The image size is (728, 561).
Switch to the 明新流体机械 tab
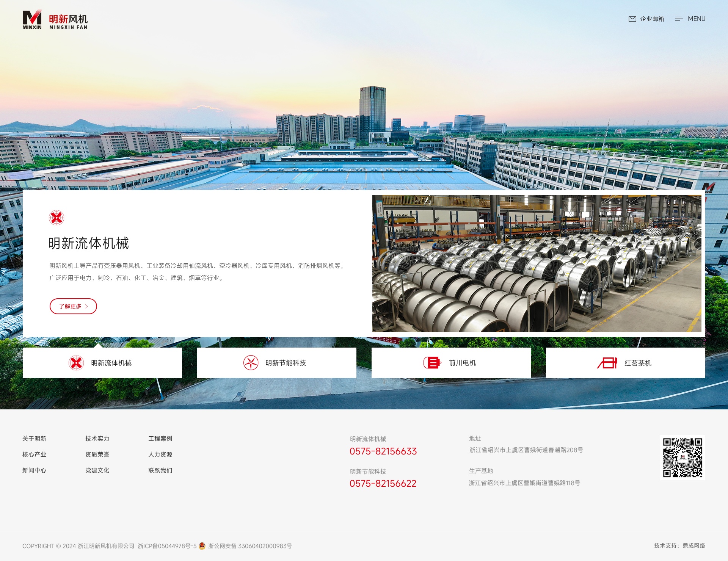pos(102,363)
